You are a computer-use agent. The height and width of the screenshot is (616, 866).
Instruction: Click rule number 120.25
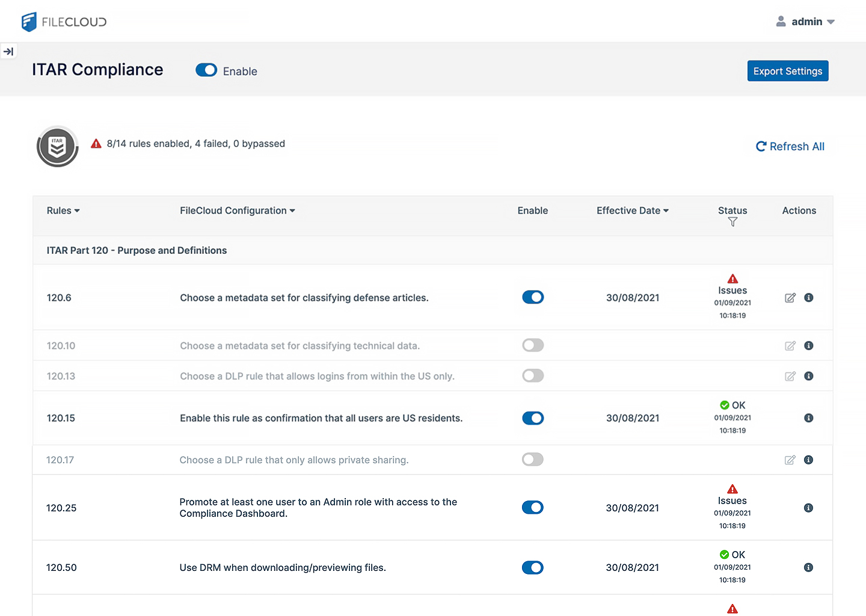(61, 508)
